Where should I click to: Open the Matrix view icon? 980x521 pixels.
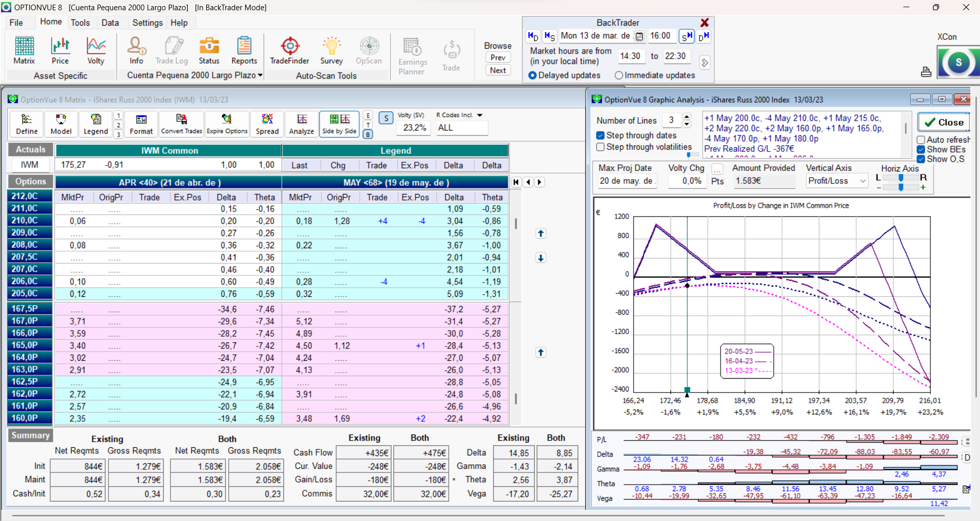click(24, 51)
